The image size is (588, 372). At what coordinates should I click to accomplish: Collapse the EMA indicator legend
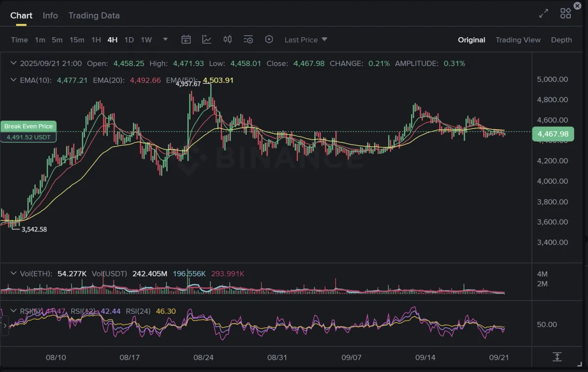click(x=14, y=80)
